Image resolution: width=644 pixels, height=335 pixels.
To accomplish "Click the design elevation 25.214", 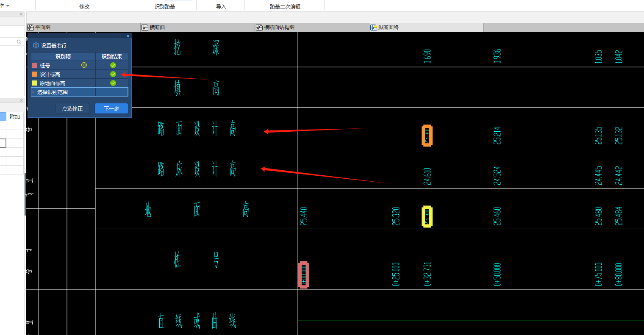I will (497, 136).
